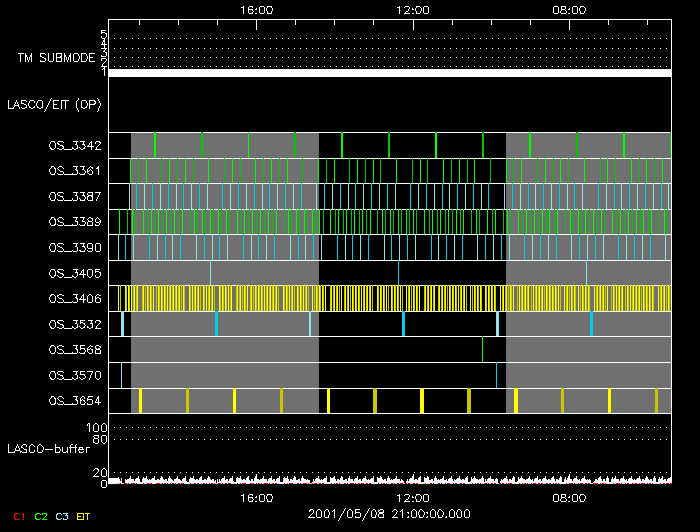This screenshot has width=700, height=532.
Task: Click the LASCO/EIT (OP) label
Action: point(54,104)
